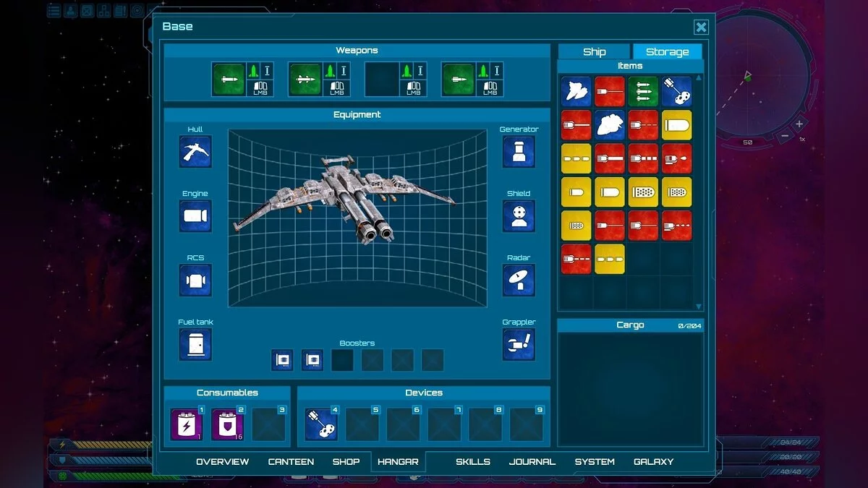Open the RCS thruster slot
This screenshot has height=488, width=868.
pos(195,281)
